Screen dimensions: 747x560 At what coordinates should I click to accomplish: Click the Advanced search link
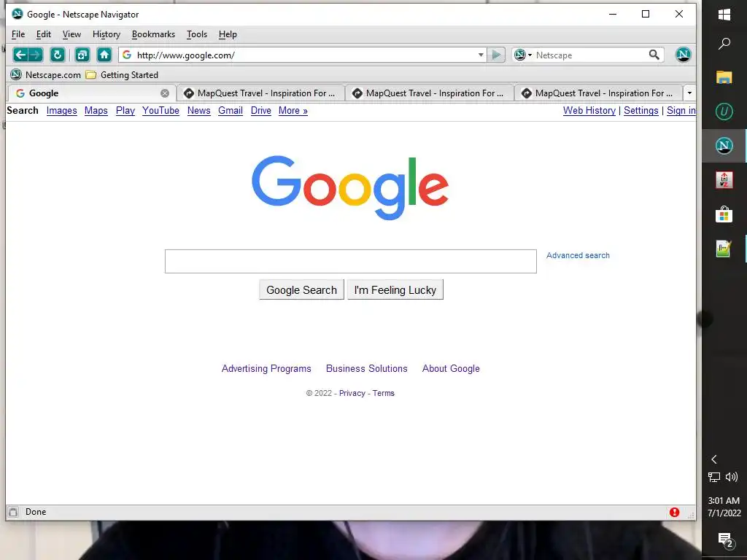point(578,255)
